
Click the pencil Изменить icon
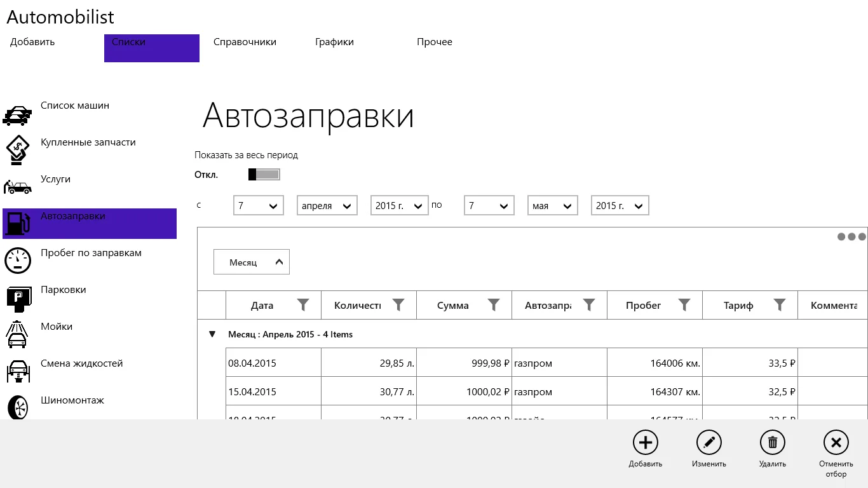click(x=709, y=443)
